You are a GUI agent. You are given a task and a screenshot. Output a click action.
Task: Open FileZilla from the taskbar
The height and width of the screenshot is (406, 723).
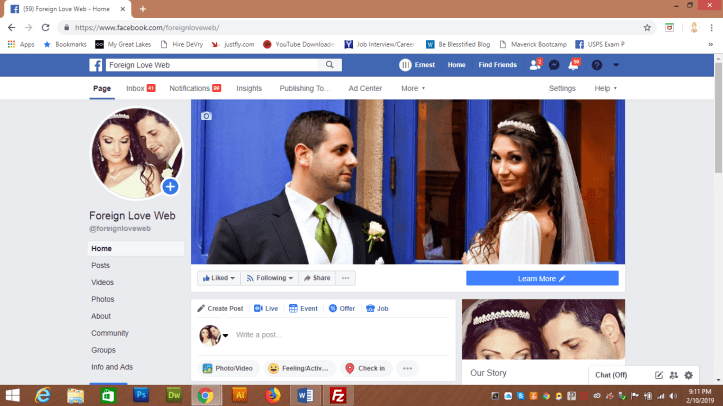pos(338,395)
